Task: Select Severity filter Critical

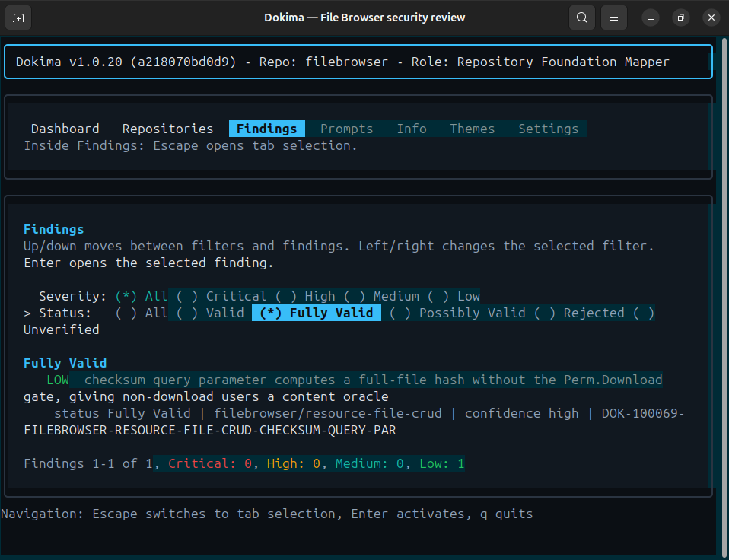Action: (221, 296)
